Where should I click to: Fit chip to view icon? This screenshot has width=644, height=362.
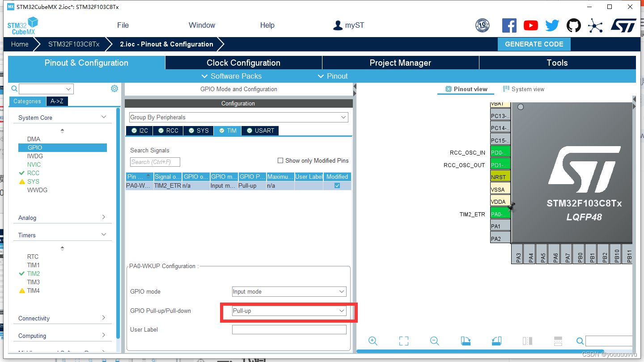point(403,341)
